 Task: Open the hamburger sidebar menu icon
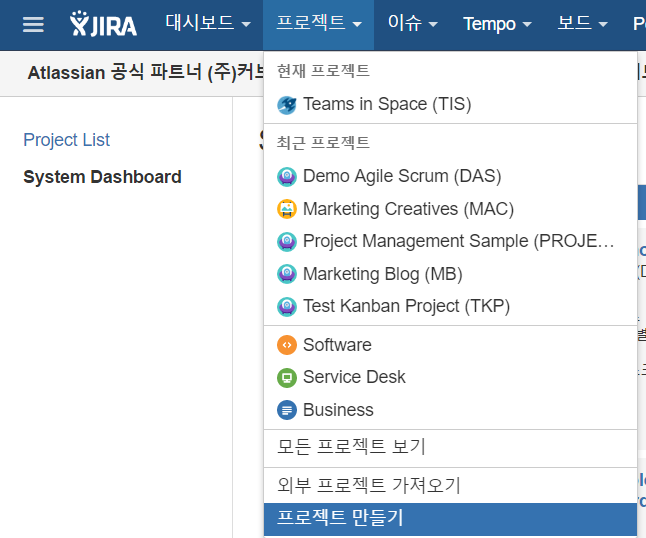33,25
